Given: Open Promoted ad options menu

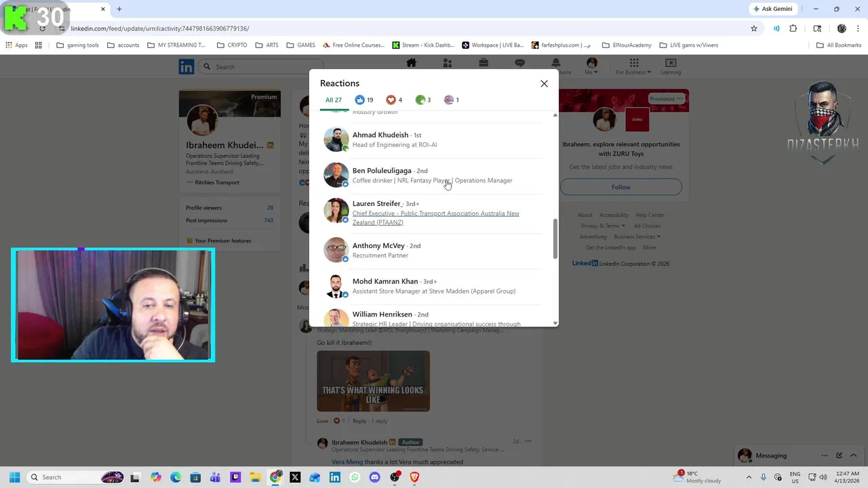Looking at the screenshot, I should pyautogui.click(x=679, y=99).
